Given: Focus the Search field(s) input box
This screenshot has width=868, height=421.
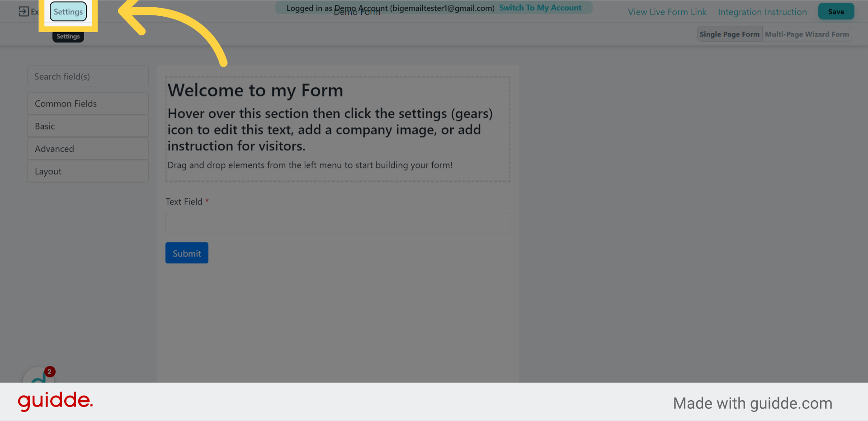Looking at the screenshot, I should tap(88, 76).
